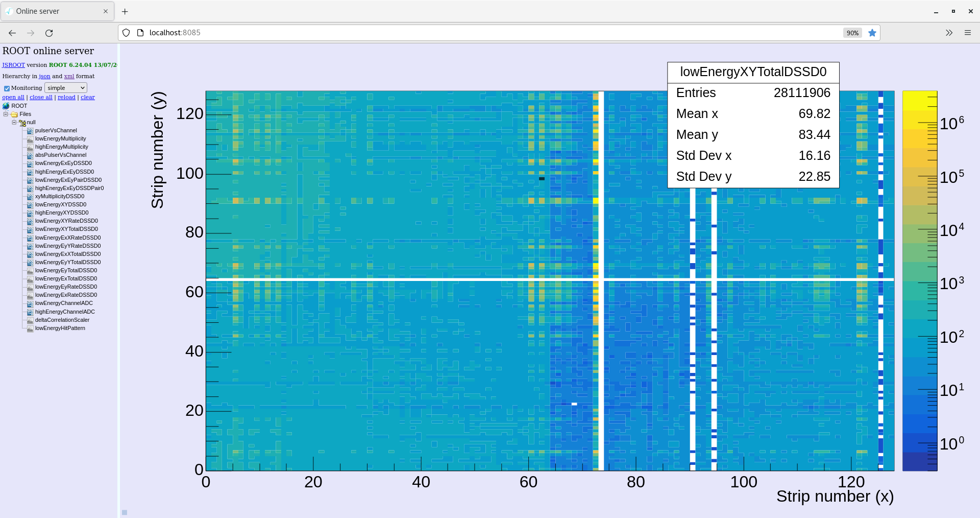Click the 'close all' link
The image size is (980, 518).
click(x=41, y=97)
